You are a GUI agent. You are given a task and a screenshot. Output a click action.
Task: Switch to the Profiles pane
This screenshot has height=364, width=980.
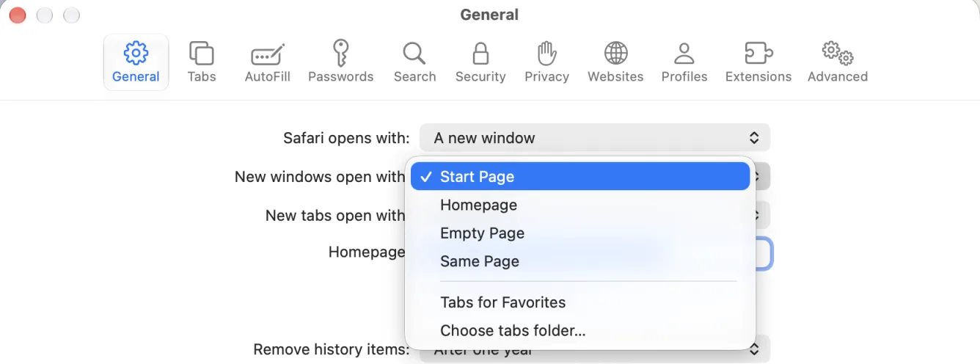tap(684, 62)
